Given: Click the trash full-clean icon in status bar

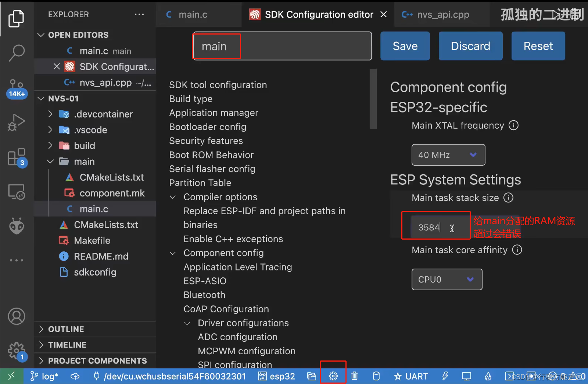Looking at the screenshot, I should [x=354, y=376].
